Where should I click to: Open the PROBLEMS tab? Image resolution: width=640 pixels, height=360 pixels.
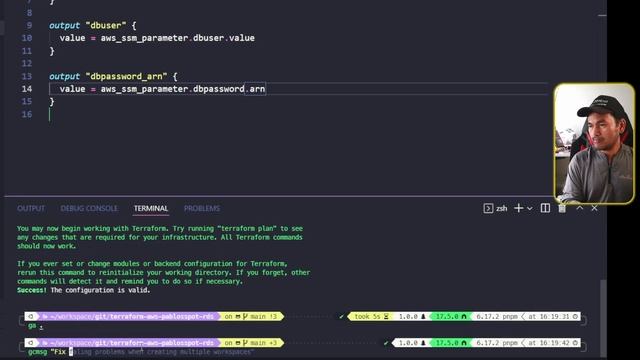point(202,209)
